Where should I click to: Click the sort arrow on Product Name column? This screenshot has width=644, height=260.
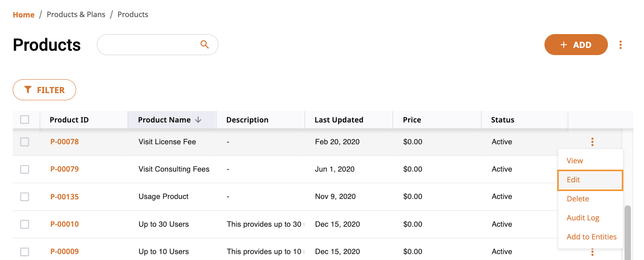pos(198,119)
